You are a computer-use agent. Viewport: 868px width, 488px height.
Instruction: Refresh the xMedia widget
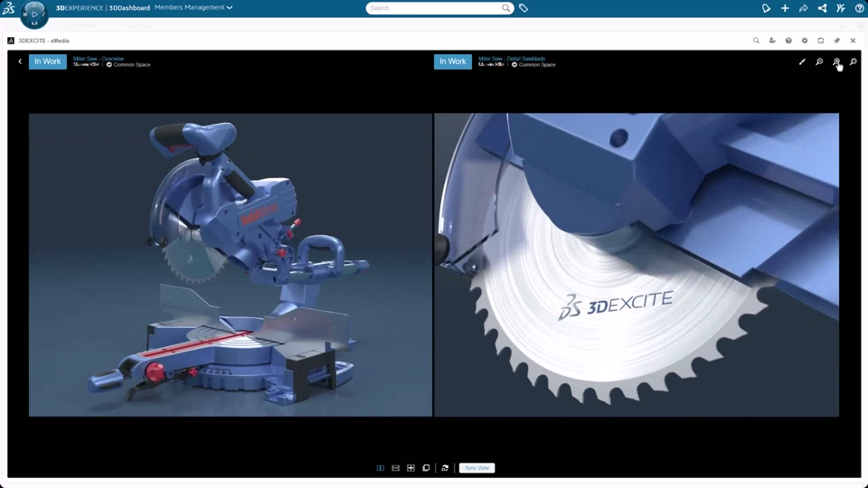[x=821, y=41]
